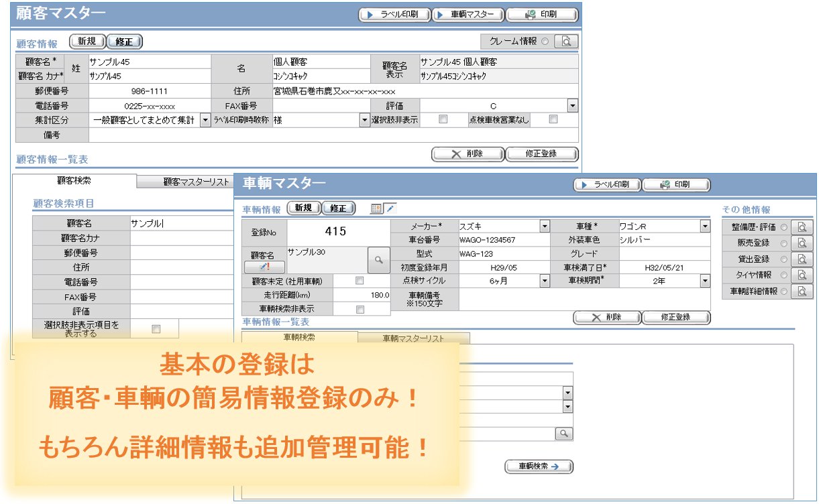Click the 顧客名 search field containing サンプル
Image resolution: width=819 pixels, height=504 pixels.
click(181, 224)
